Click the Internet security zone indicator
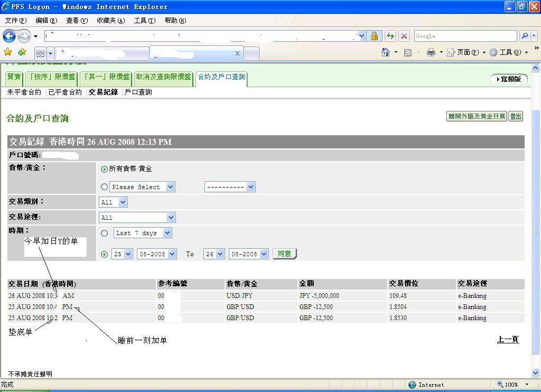The image size is (541, 392). click(x=426, y=385)
